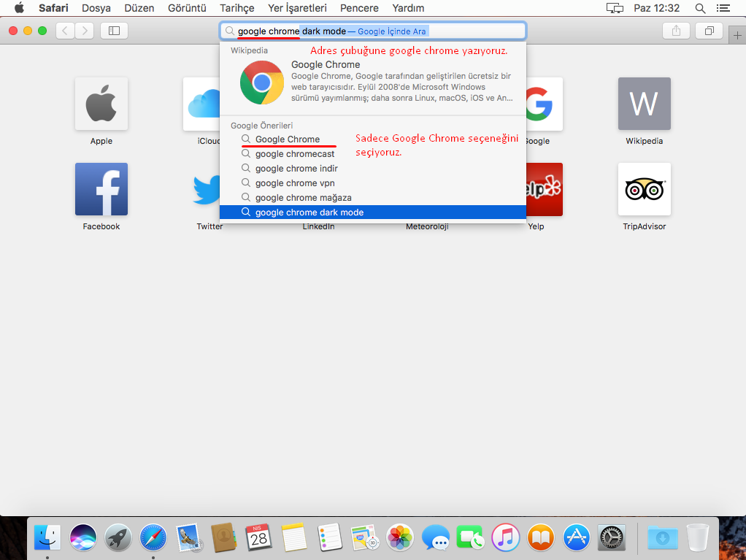Open FaceTime icon in the Dock
This screenshot has height=560, width=746.
[x=470, y=537]
